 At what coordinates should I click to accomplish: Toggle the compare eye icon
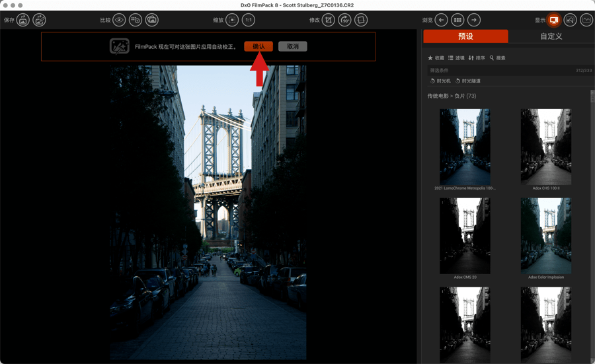point(119,20)
